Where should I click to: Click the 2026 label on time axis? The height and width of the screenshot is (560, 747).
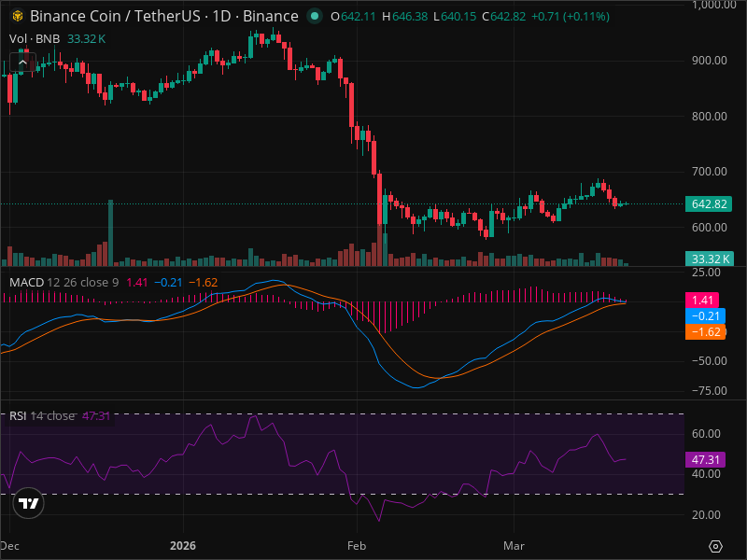[183, 546]
